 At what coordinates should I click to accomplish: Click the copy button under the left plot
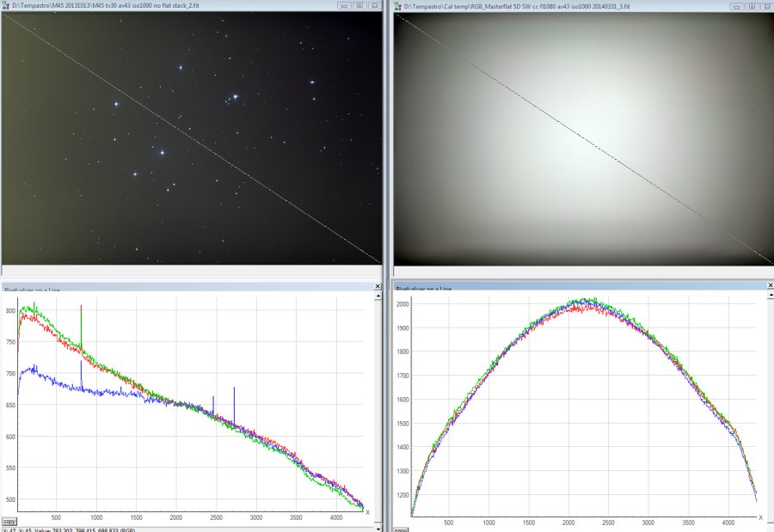[9, 521]
